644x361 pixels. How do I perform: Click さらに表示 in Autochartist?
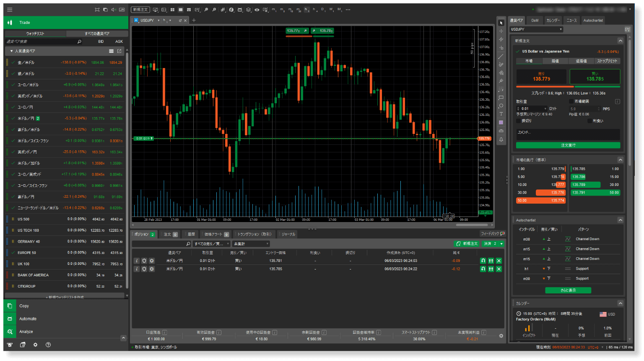(568, 290)
